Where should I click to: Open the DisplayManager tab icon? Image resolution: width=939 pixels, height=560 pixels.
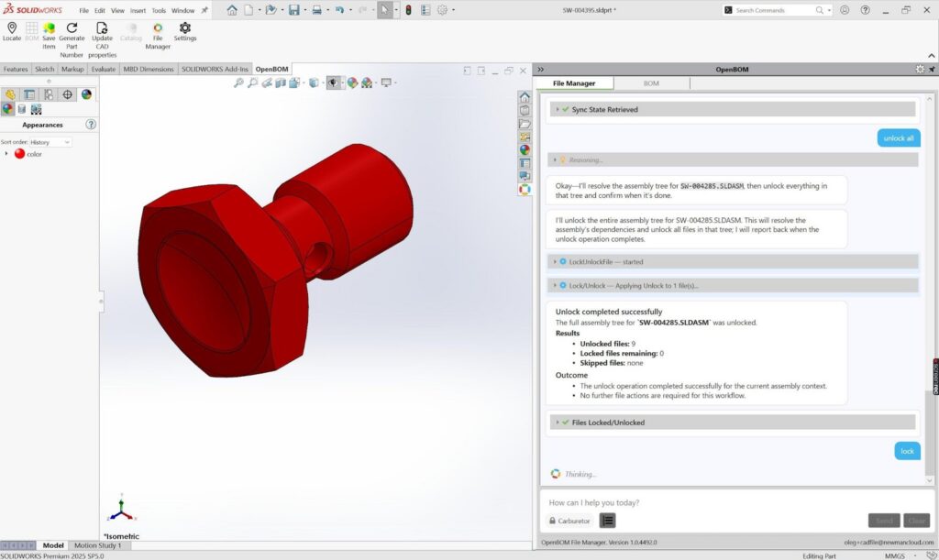coord(86,94)
